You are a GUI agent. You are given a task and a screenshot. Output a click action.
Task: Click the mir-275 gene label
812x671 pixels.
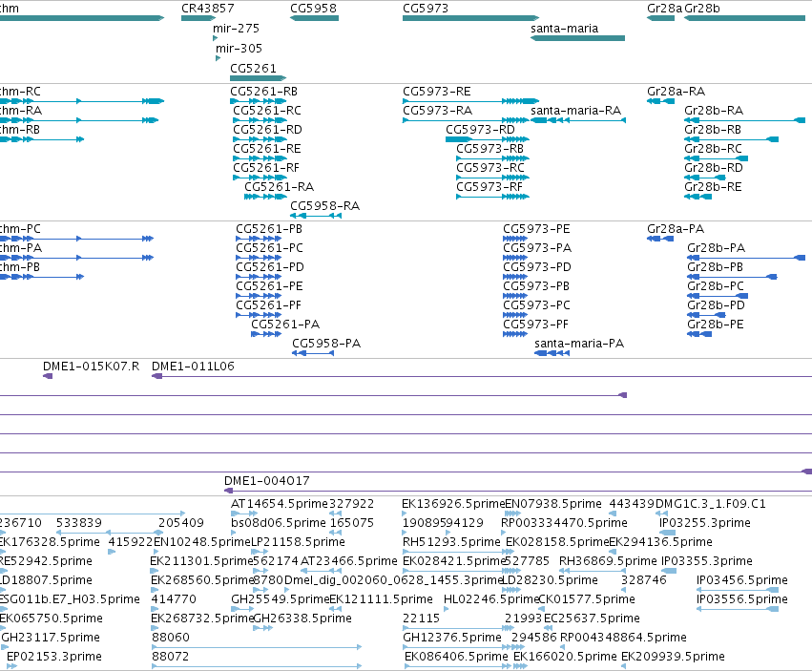(x=236, y=29)
